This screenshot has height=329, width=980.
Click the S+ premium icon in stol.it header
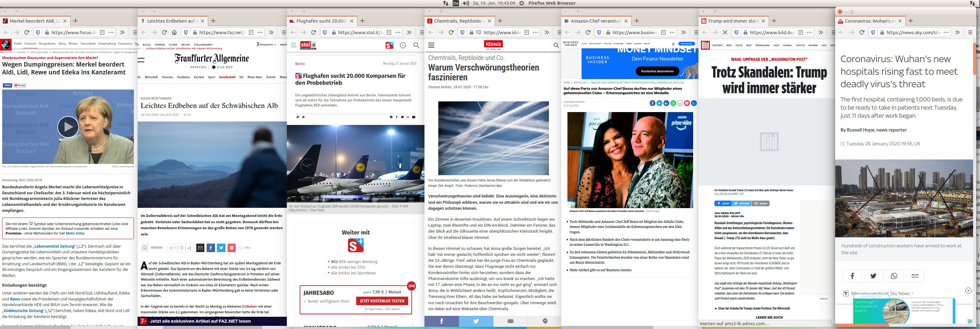[x=390, y=45]
